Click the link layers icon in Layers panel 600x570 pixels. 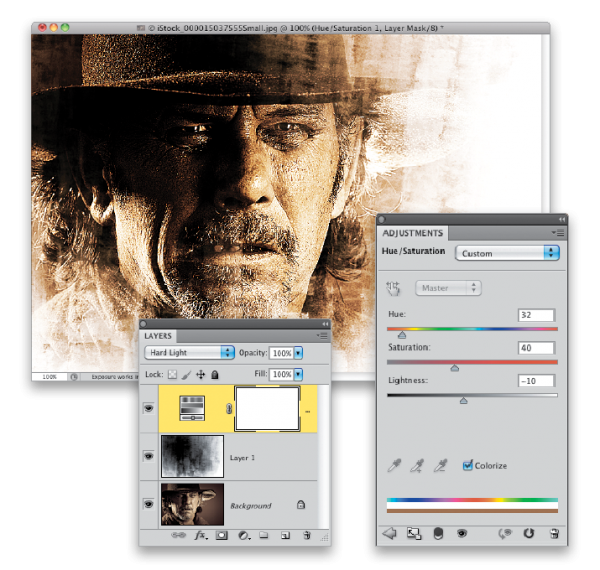coord(178,536)
